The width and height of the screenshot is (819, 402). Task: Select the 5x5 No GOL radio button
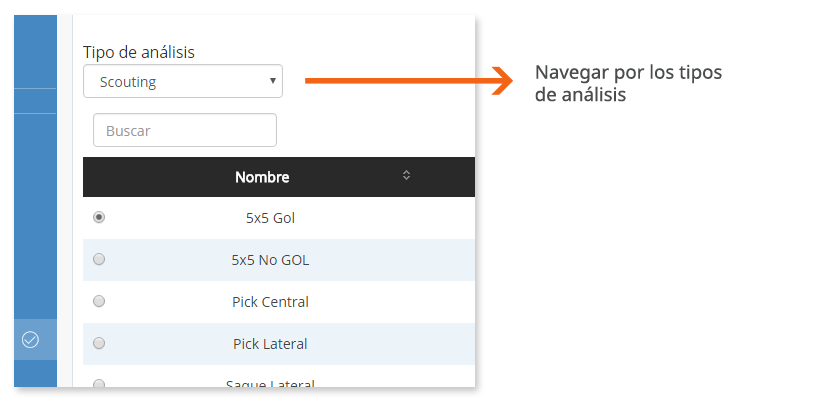(x=99, y=259)
